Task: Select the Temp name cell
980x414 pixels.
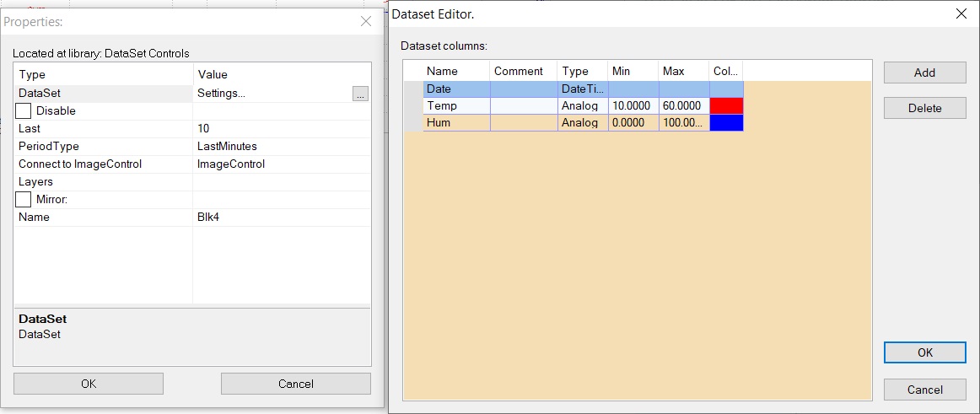Action: click(456, 106)
